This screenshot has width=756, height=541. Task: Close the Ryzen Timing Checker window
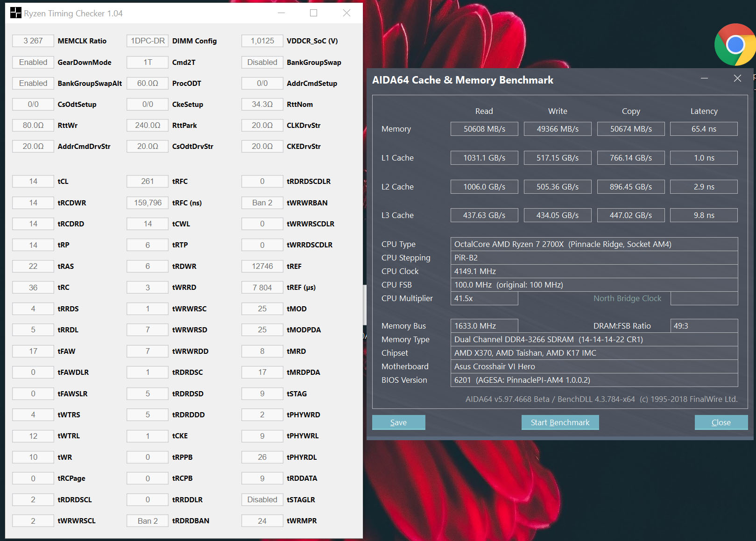[346, 13]
